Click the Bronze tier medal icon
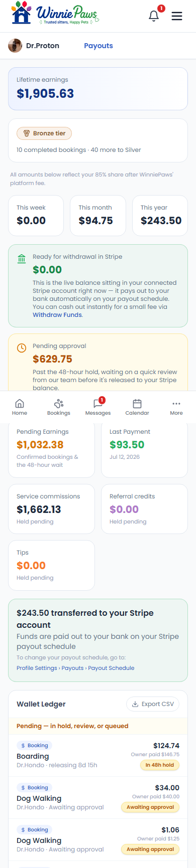Viewport: 196px width, 868px height. tap(27, 133)
